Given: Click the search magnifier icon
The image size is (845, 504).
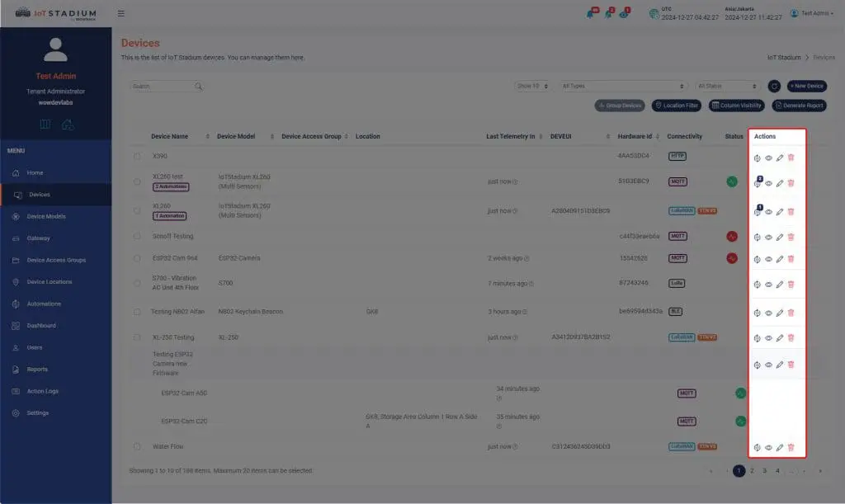Looking at the screenshot, I should tap(198, 86).
